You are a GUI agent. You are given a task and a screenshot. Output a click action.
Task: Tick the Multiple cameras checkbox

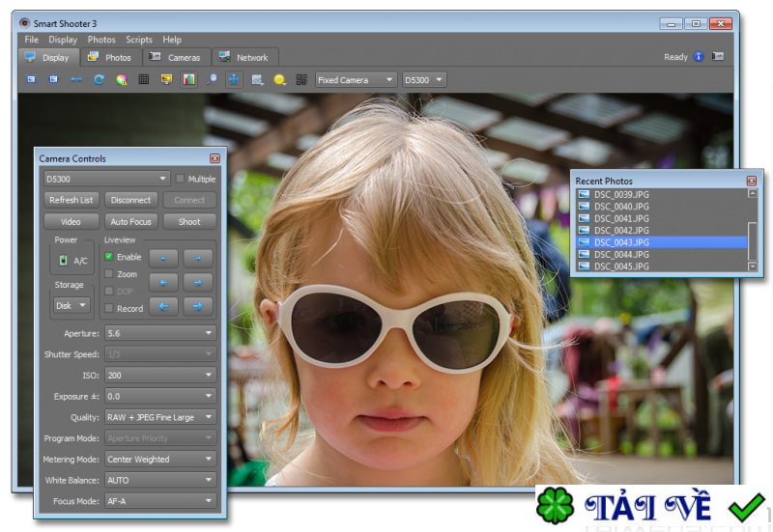tap(180, 179)
